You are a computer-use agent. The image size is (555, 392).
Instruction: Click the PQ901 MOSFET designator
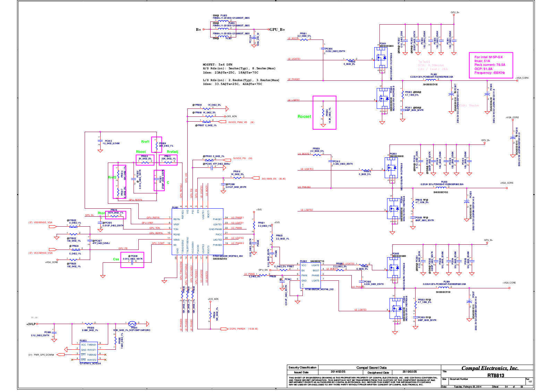tap(383, 44)
